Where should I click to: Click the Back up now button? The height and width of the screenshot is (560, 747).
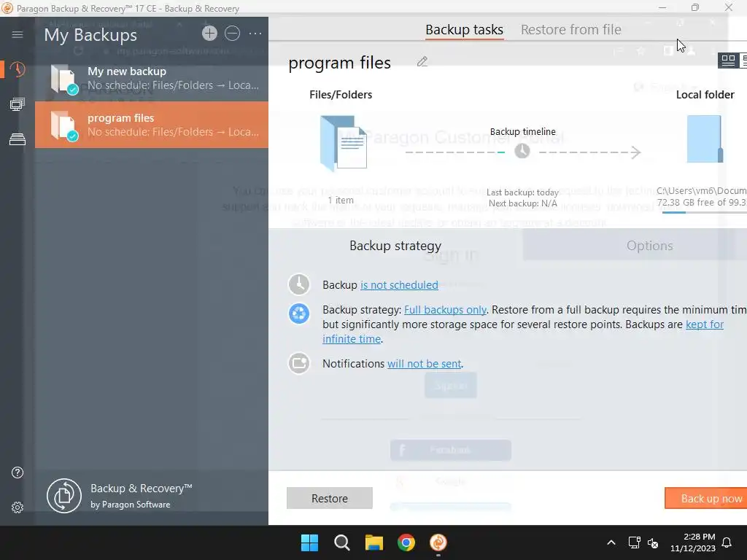coord(705,498)
